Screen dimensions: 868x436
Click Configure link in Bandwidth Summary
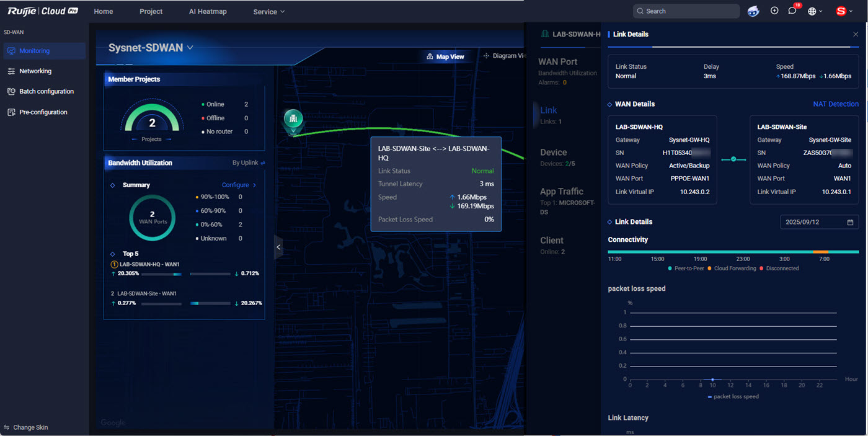click(x=239, y=185)
